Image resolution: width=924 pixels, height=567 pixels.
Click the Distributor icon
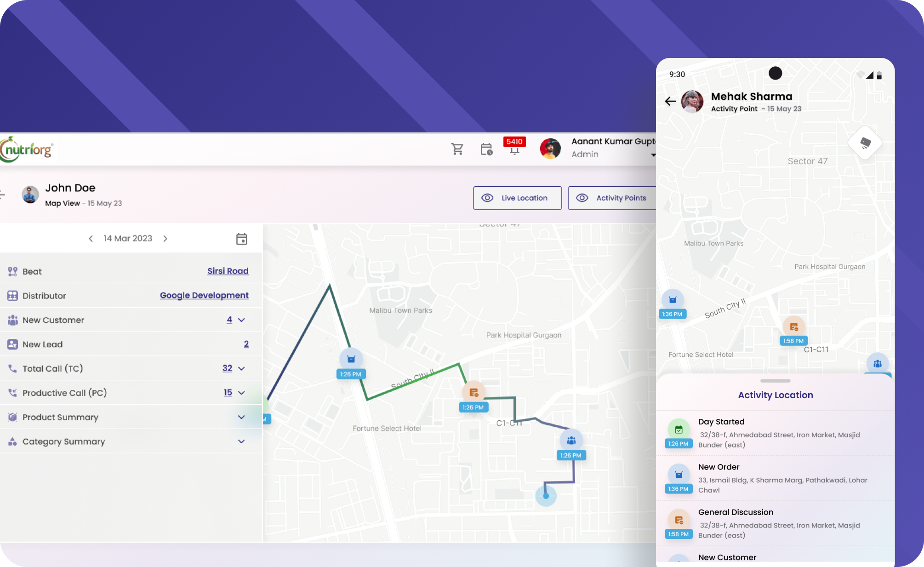click(12, 296)
